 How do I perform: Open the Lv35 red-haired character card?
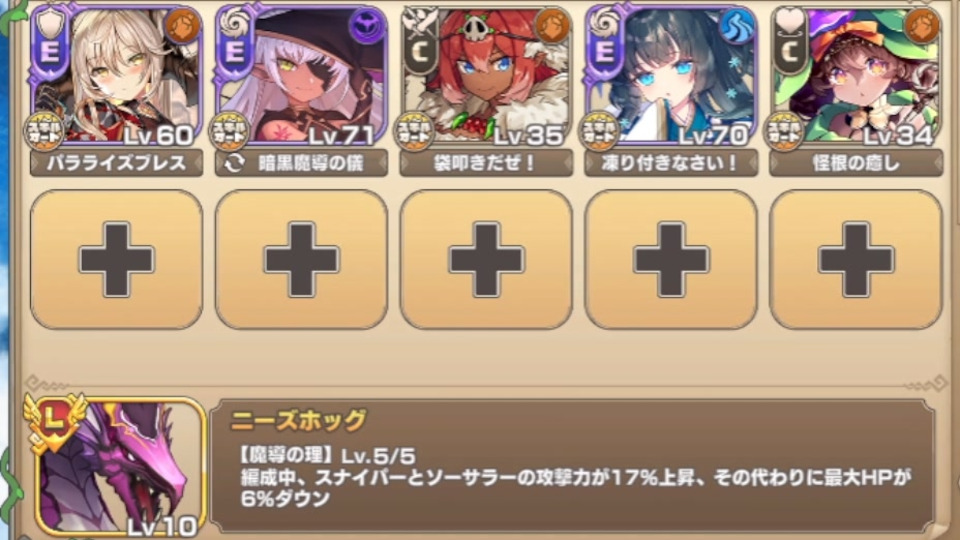click(486, 75)
